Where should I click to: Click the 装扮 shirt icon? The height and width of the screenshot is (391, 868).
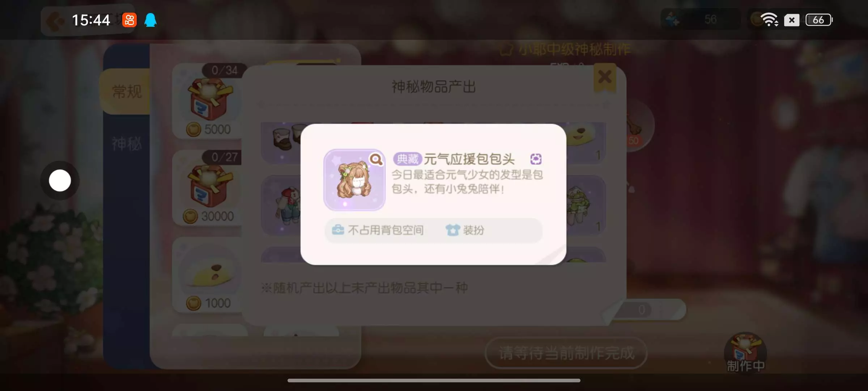pos(452,230)
